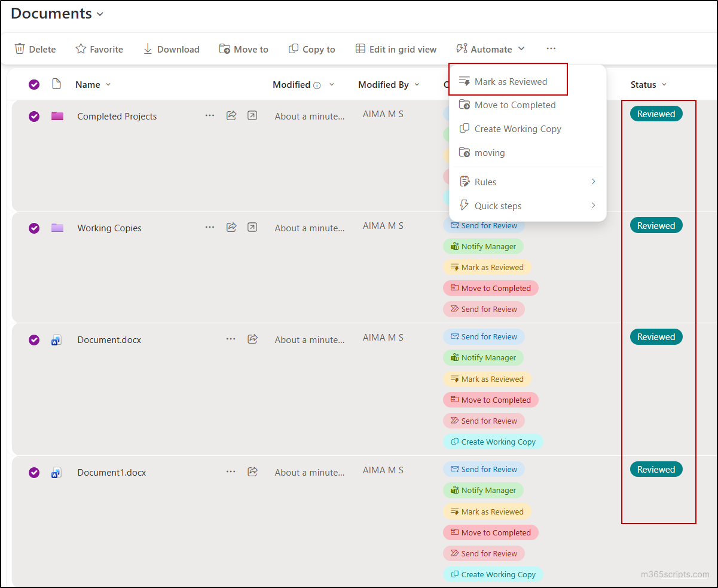Open the Working Copies folder name

point(109,228)
